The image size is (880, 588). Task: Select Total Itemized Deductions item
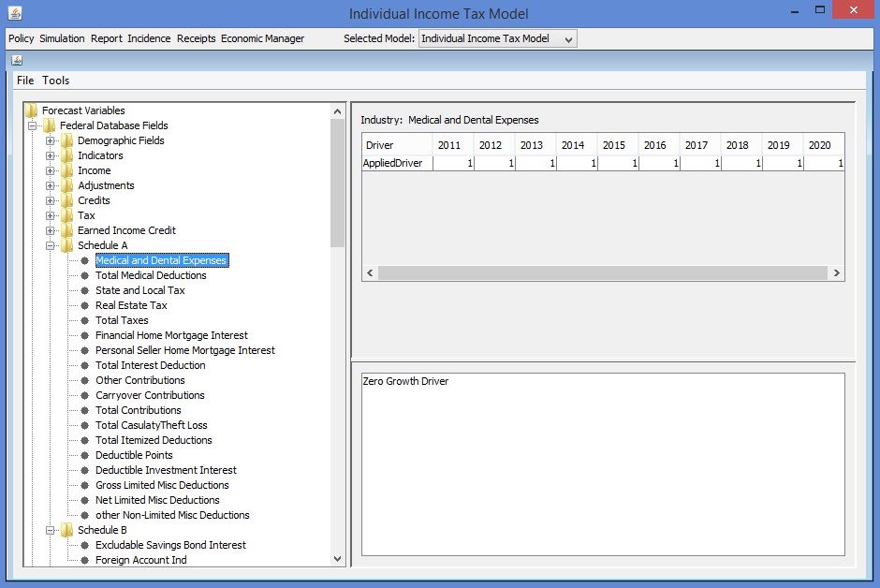pos(154,440)
